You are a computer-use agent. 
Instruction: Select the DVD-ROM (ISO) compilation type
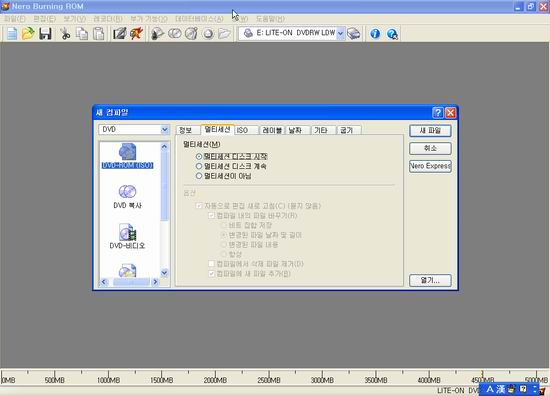coord(127,156)
